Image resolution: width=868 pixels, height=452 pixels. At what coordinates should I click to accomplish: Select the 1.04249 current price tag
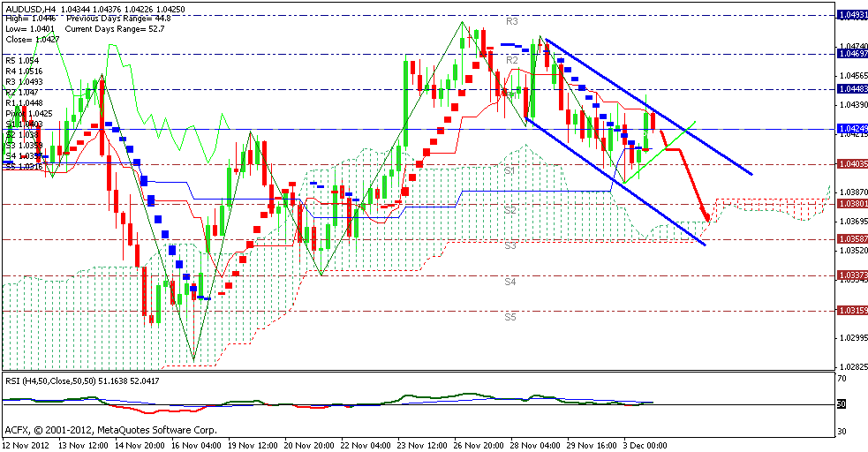coord(851,129)
